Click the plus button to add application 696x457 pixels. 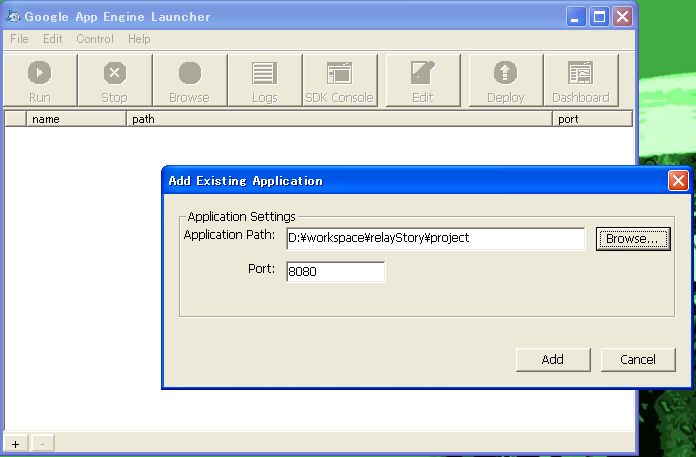click(x=16, y=444)
